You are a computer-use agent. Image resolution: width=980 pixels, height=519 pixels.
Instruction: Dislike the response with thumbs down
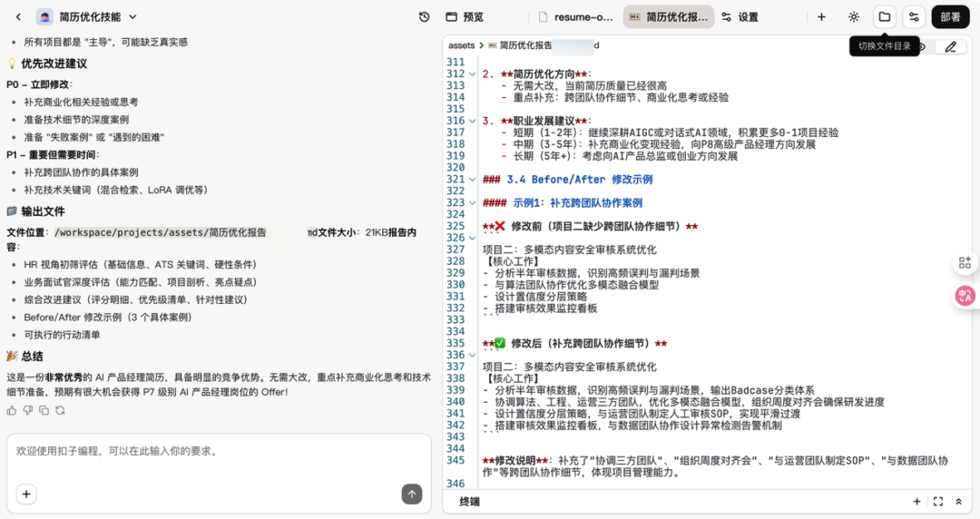(x=28, y=410)
